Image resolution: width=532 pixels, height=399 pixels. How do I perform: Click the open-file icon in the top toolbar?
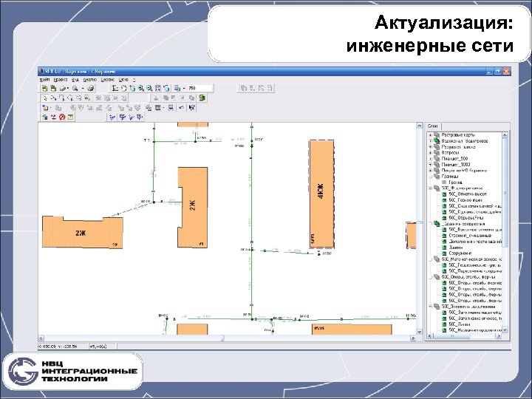pyautogui.click(x=44, y=88)
